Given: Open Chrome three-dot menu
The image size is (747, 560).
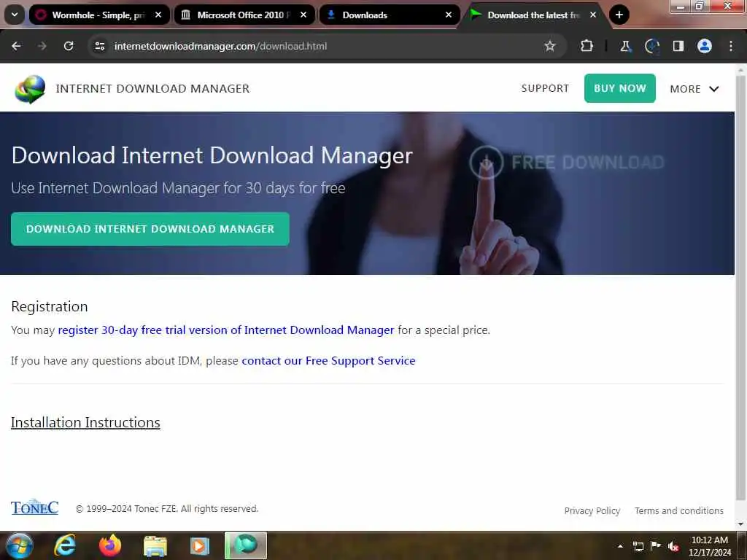Looking at the screenshot, I should click(731, 46).
